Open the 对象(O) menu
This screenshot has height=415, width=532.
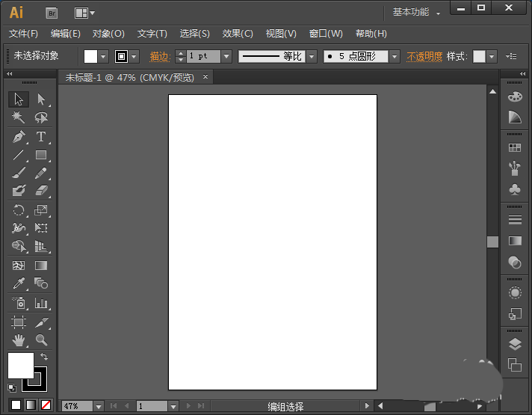tap(108, 34)
